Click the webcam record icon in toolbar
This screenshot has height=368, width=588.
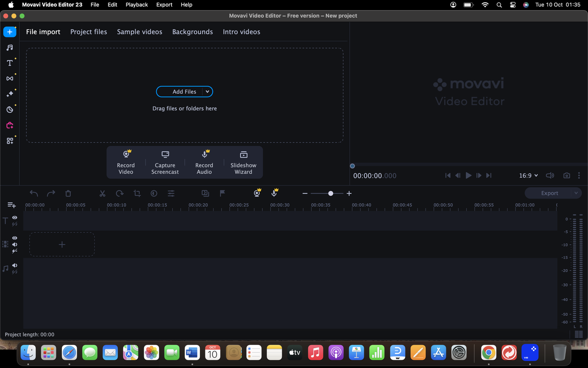tap(257, 193)
